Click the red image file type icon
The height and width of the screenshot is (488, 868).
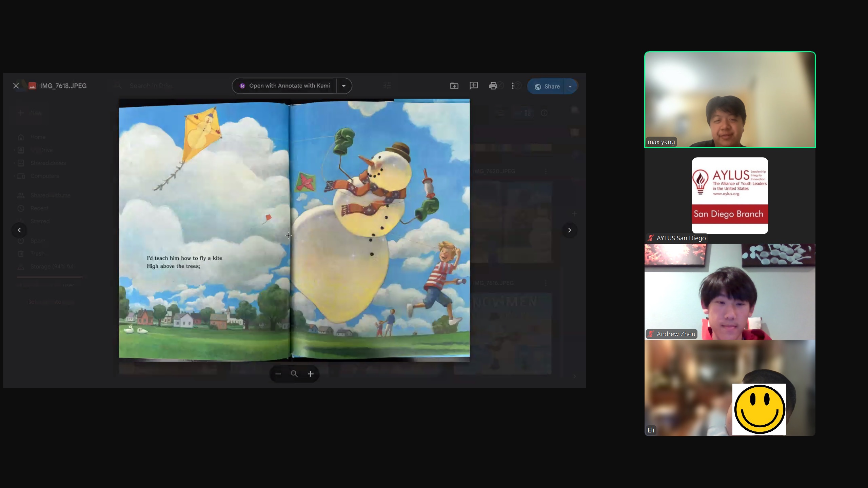click(32, 86)
